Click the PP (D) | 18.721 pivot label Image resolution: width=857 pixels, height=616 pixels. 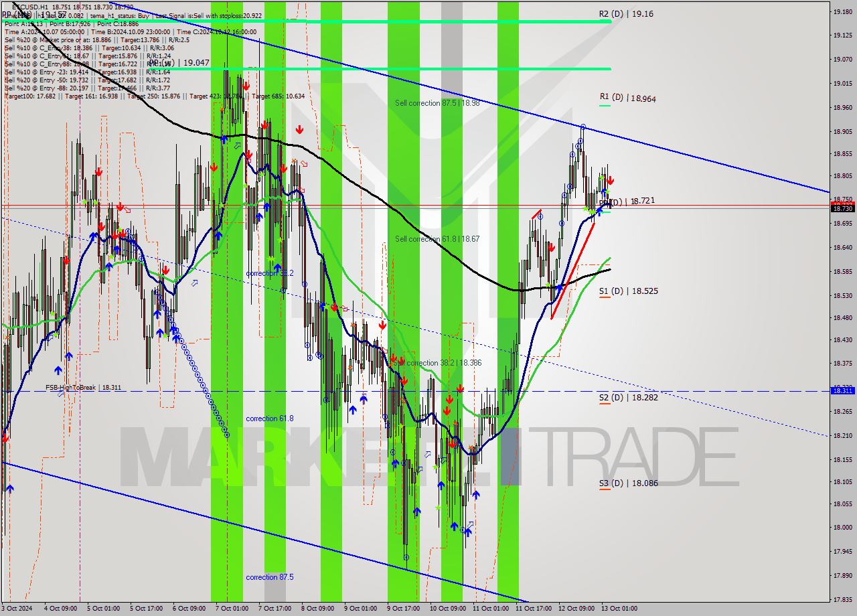click(x=627, y=201)
